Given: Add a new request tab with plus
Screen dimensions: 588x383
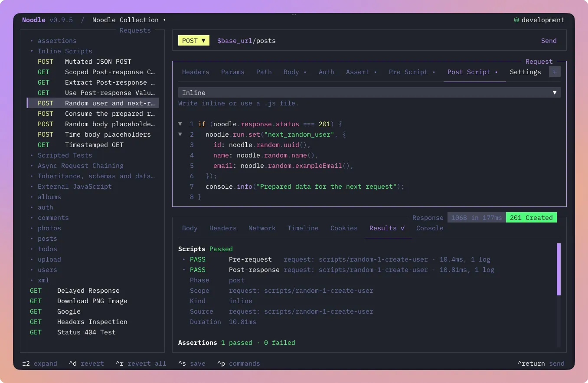Looking at the screenshot, I should coord(555,72).
